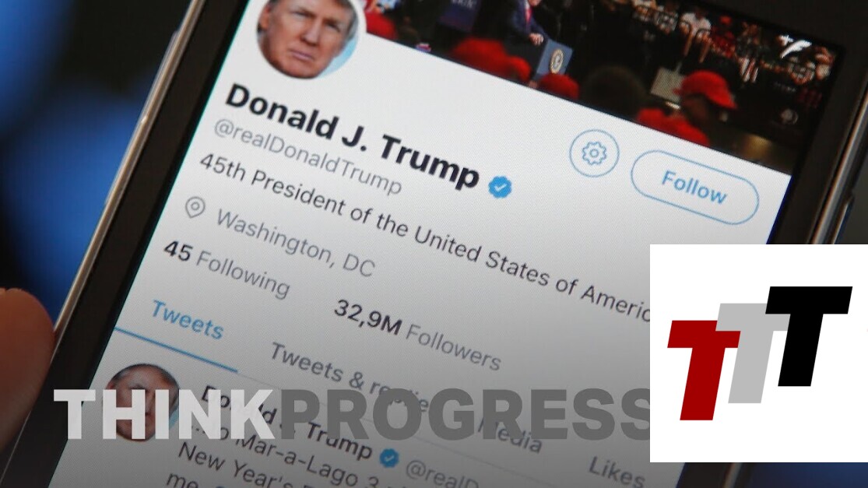Open the large profile avatar photo

click(307, 34)
